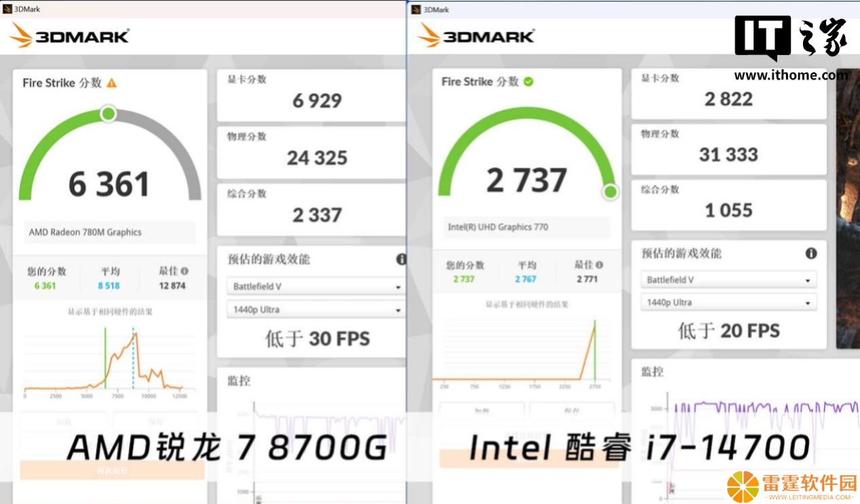Click the 低于 20 FPS estimate
860x504 pixels.
tap(728, 331)
